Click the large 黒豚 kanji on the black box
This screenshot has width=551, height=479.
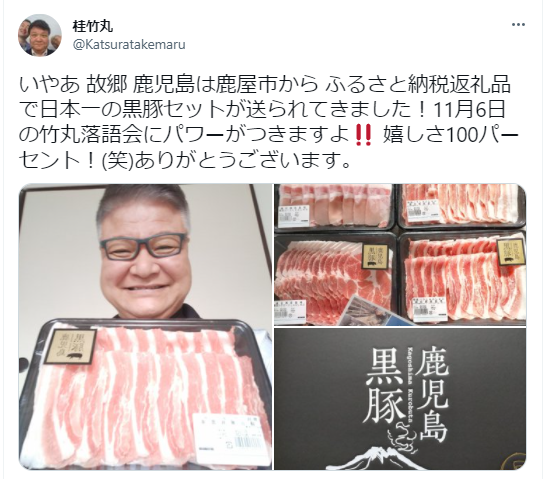coord(385,387)
